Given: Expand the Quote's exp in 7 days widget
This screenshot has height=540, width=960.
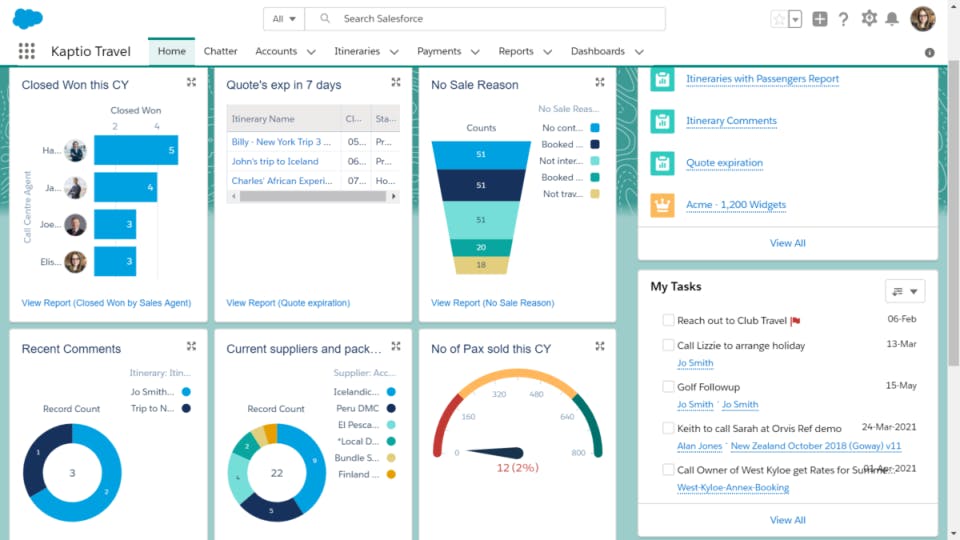Looking at the screenshot, I should (396, 82).
